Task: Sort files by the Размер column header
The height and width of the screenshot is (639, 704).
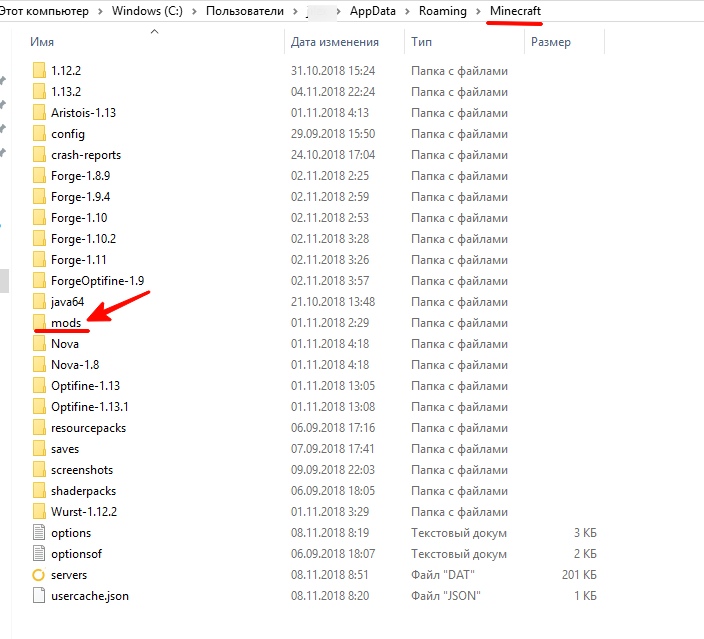Action: (x=550, y=42)
